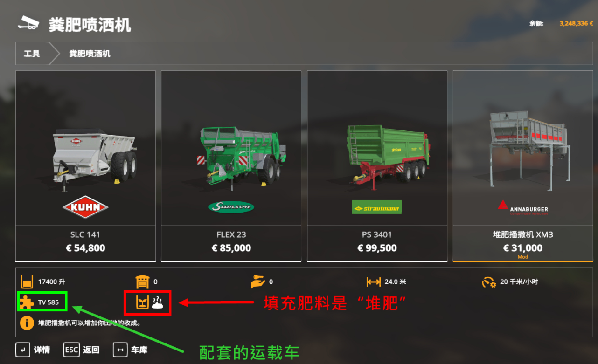598x364 pixels.
Task: Click the daily upkeep barn icon
Action: 142,282
